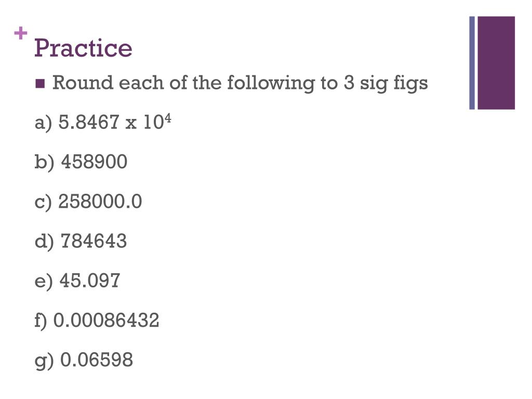Click item a) 5.8467 x 10⁴
The width and height of the screenshot is (532, 399).
coord(103,122)
